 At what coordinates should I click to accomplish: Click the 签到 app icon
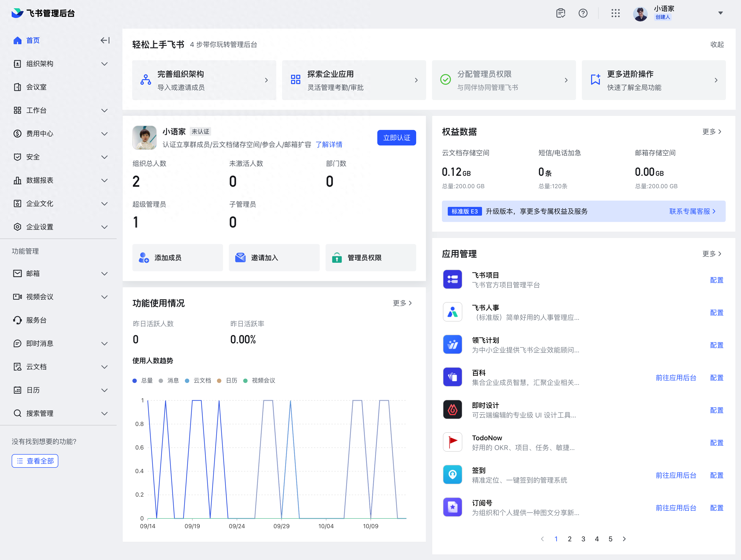coord(453,475)
